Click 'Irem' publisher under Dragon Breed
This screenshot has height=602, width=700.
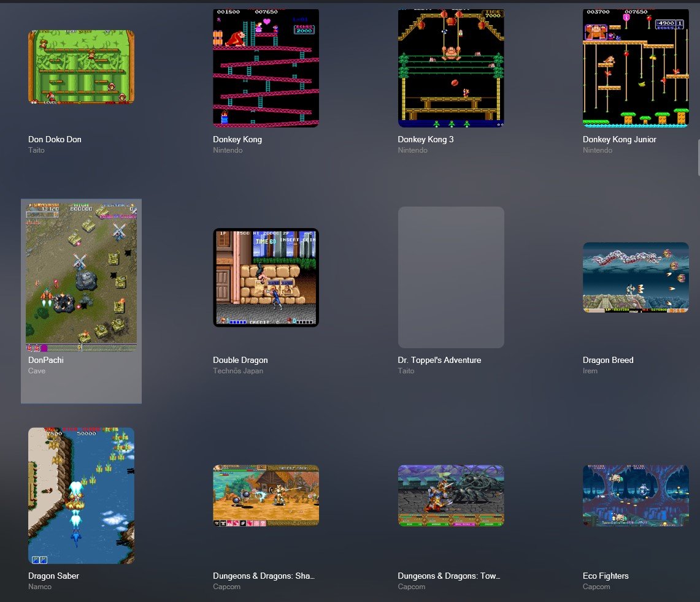point(590,370)
